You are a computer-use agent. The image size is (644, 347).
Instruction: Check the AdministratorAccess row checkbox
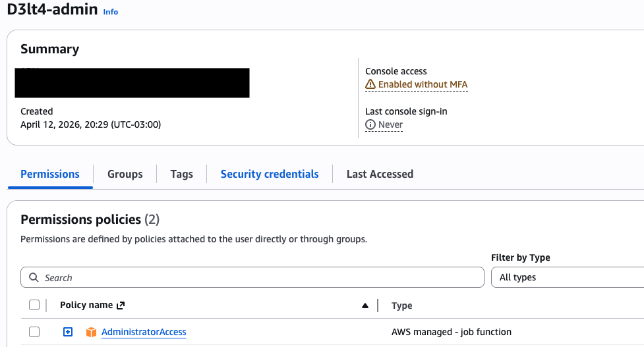[34, 332]
